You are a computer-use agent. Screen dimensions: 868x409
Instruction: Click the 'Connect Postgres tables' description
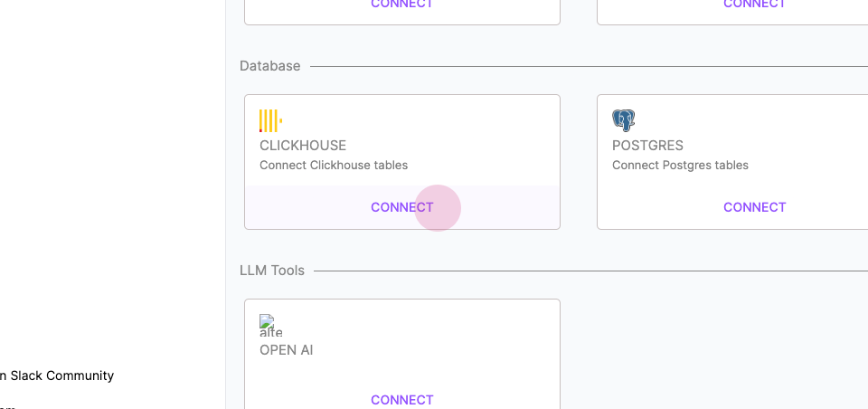(x=680, y=166)
